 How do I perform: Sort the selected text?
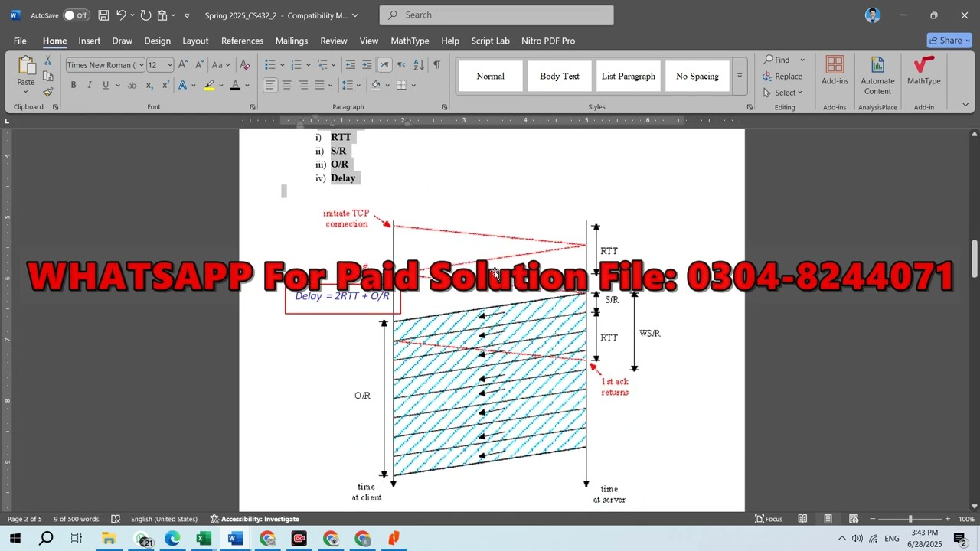(419, 65)
